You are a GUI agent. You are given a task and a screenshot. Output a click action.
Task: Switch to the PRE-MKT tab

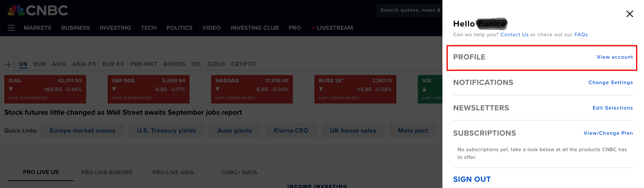click(143, 64)
